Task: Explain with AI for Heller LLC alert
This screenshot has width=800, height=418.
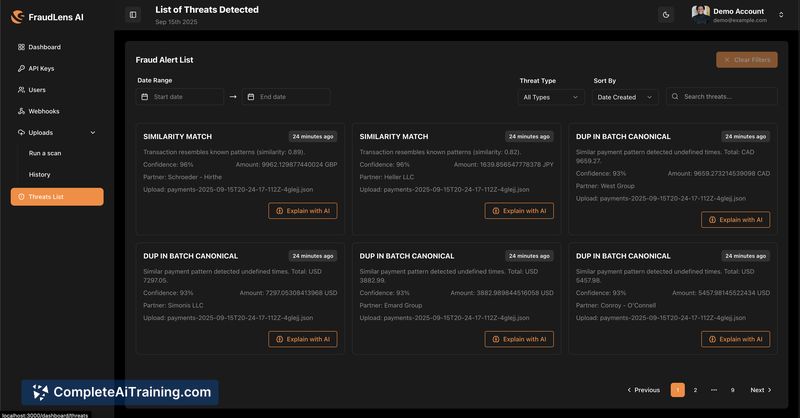Action: click(x=519, y=211)
